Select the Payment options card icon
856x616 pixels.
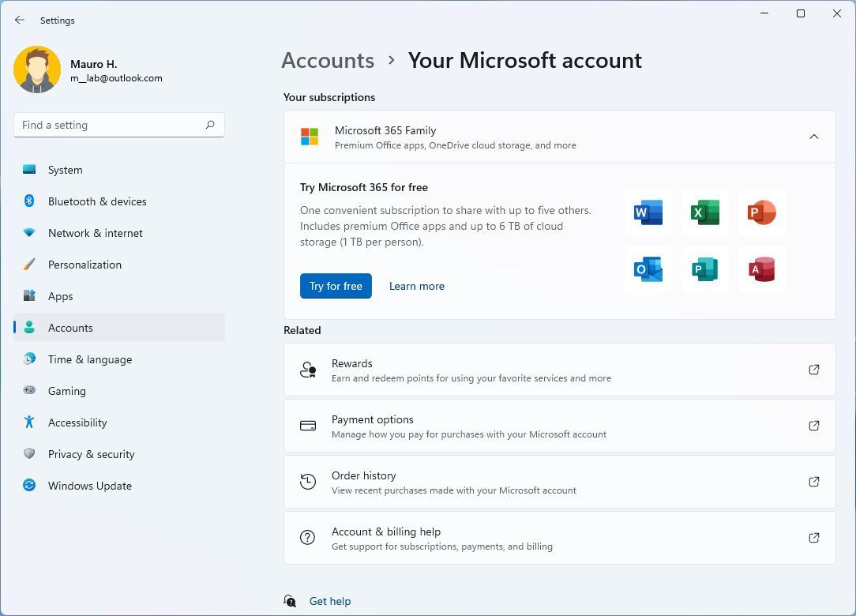point(307,425)
